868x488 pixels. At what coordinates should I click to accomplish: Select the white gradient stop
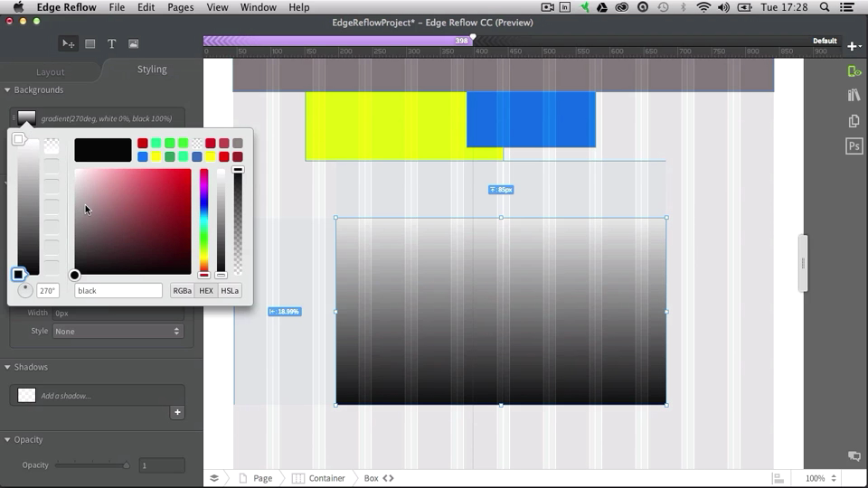tap(18, 139)
